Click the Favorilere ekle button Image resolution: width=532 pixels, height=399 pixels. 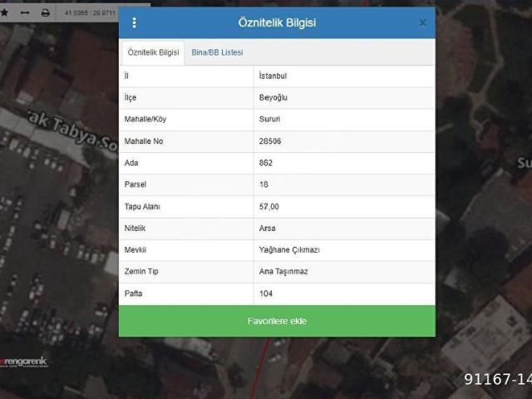(x=277, y=321)
